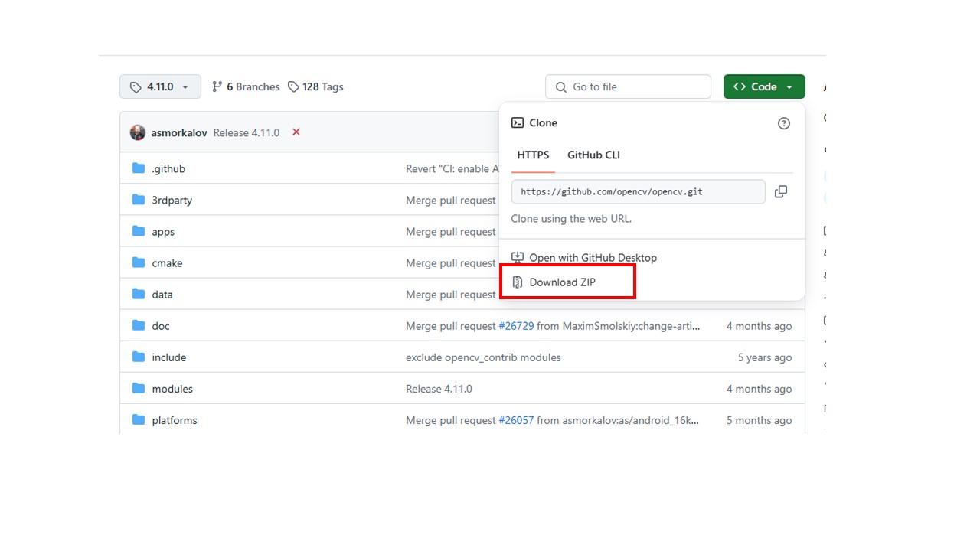Choose Open with GitHub Desktop
This screenshot has height=551, width=980.
pyautogui.click(x=584, y=258)
